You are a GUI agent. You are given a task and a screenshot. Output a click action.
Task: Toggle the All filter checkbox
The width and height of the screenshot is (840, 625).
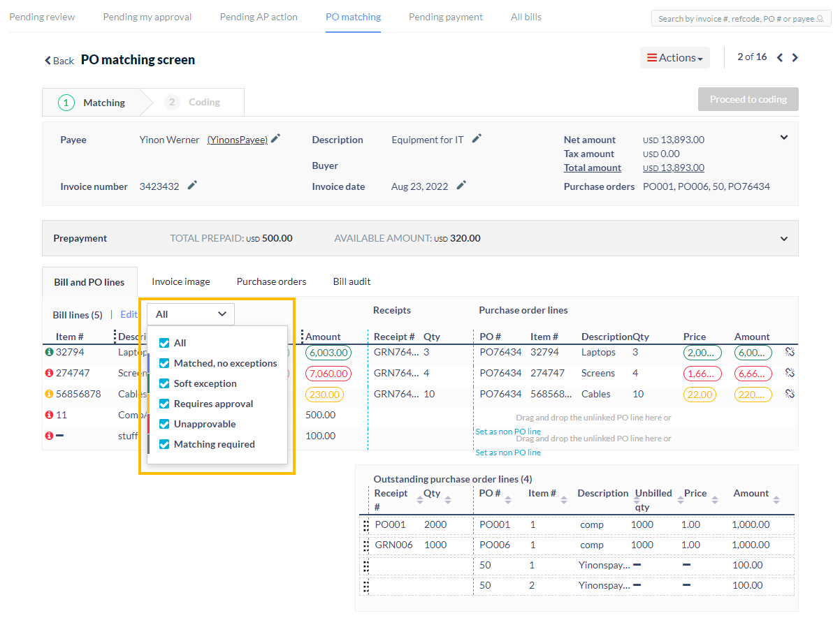tap(164, 343)
